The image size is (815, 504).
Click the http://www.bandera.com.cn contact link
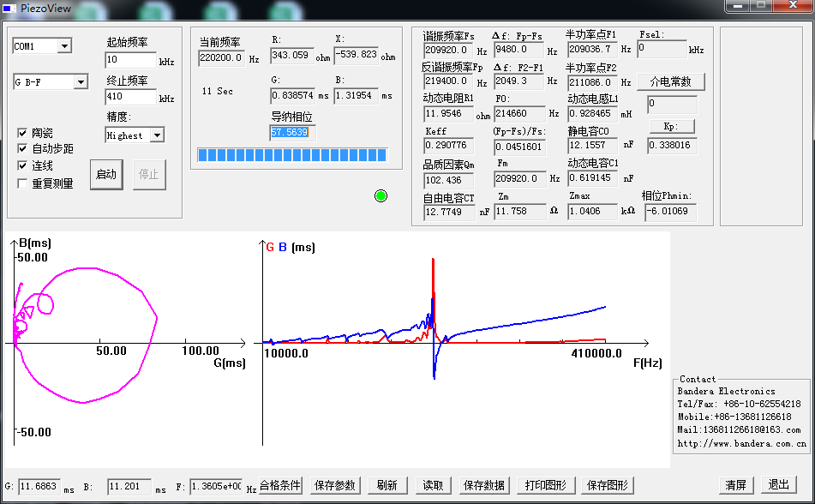(741, 444)
